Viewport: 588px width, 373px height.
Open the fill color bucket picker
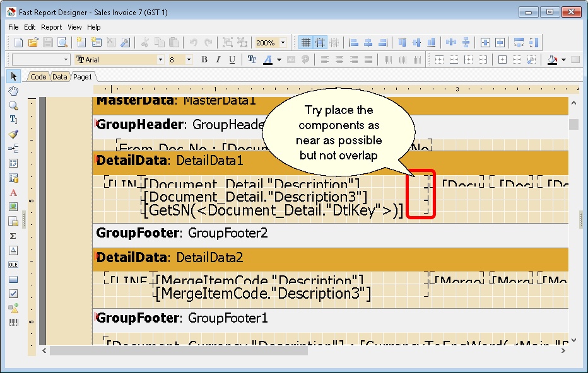(553, 59)
